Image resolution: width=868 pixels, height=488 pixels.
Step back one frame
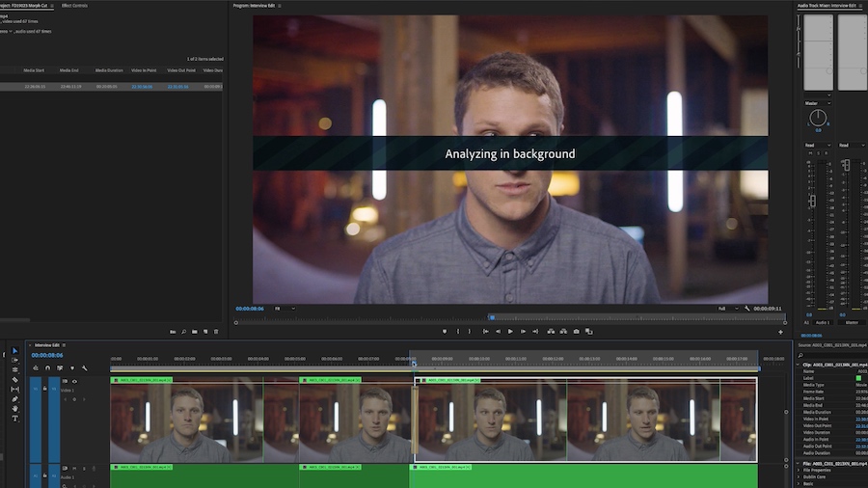click(498, 332)
